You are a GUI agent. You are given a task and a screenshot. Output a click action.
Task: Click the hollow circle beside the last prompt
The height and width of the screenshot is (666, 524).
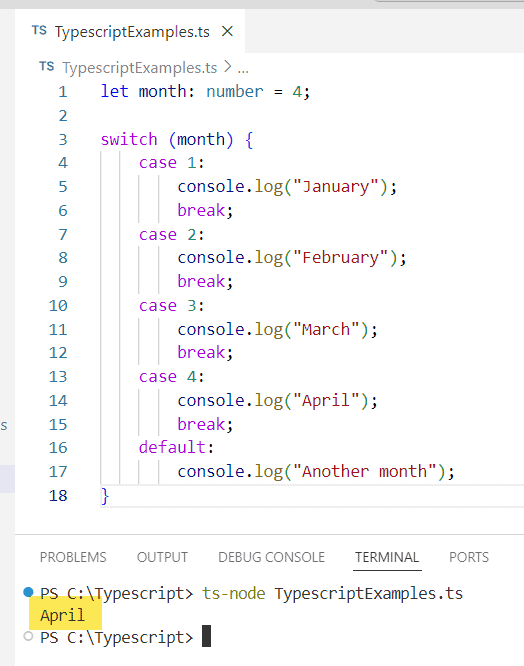pyautogui.click(x=28, y=636)
